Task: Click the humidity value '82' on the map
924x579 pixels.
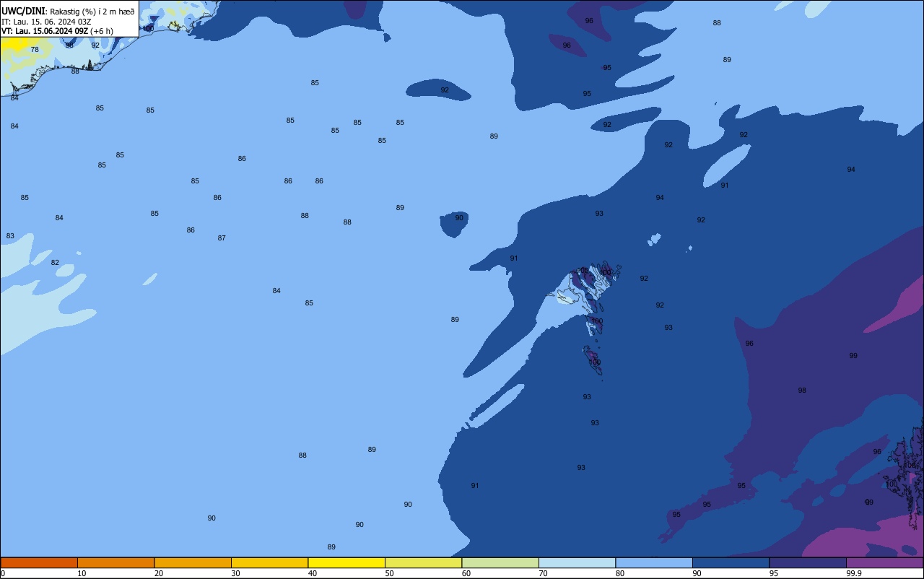Action: pyautogui.click(x=55, y=263)
